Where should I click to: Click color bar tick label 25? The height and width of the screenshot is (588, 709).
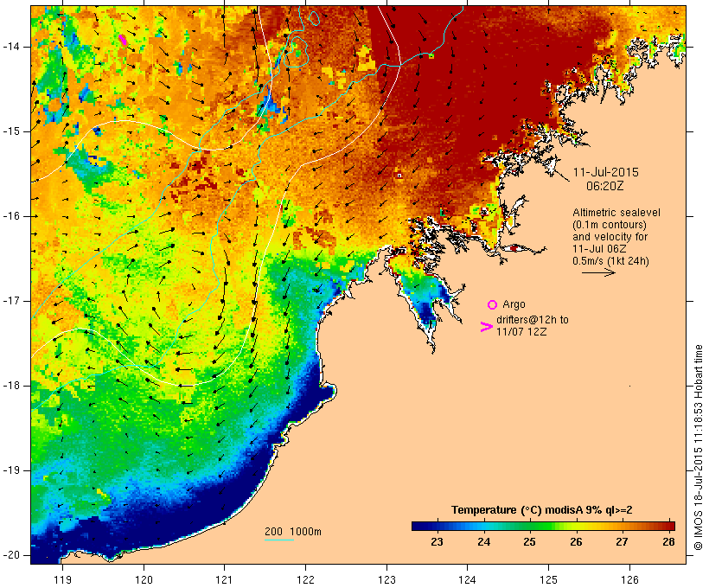[x=529, y=542]
